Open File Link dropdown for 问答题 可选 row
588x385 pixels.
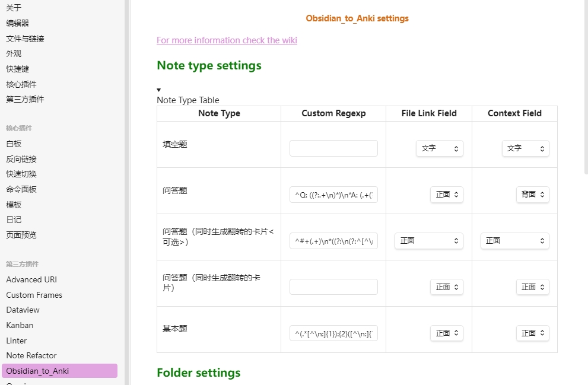(x=428, y=241)
